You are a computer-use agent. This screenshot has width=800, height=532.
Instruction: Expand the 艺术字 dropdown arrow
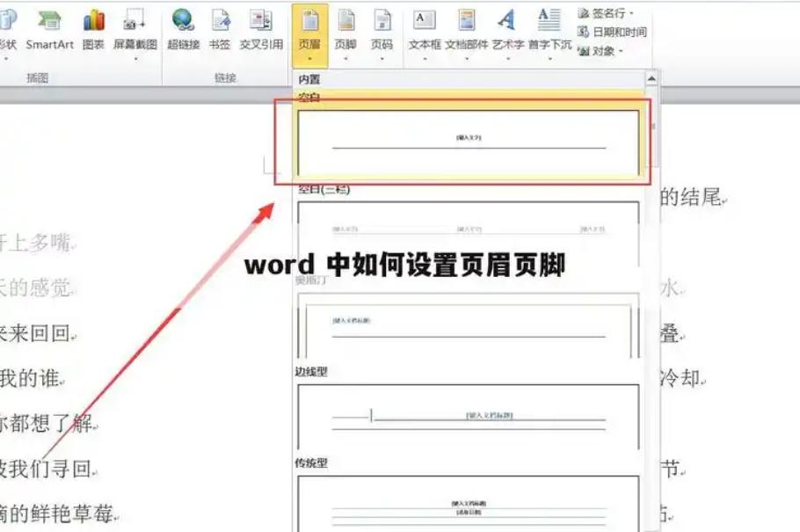pyautogui.click(x=507, y=59)
